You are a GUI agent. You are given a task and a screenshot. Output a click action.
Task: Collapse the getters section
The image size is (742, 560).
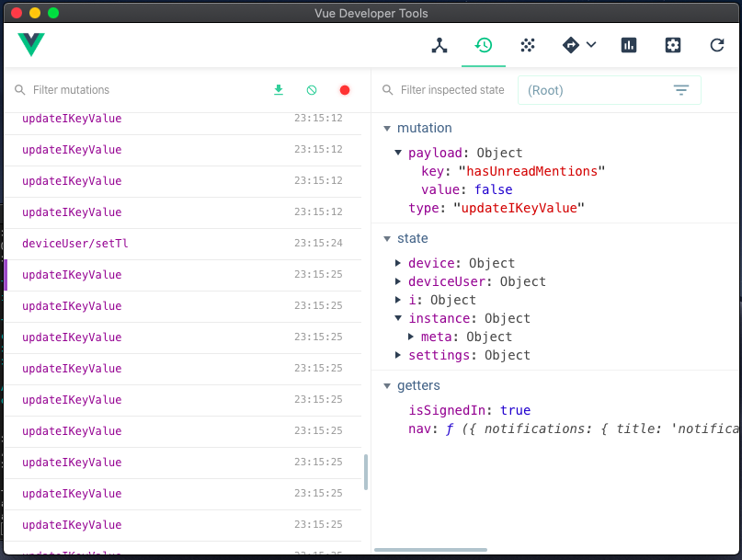(387, 386)
